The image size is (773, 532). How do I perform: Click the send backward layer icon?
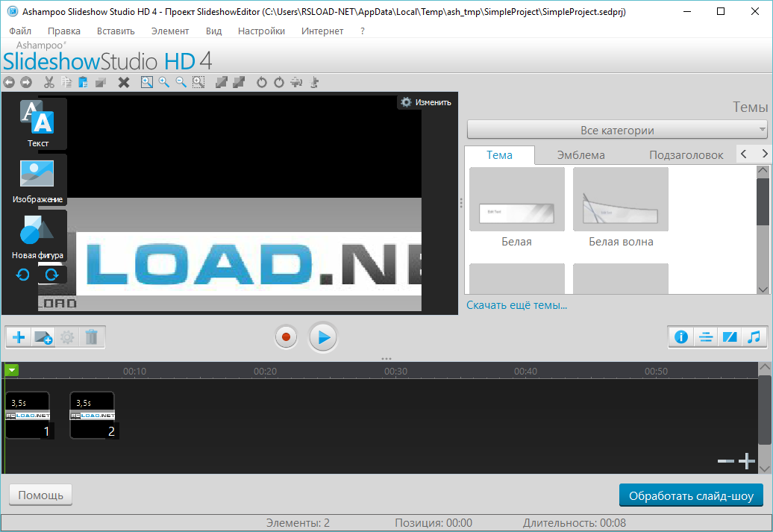coord(239,82)
